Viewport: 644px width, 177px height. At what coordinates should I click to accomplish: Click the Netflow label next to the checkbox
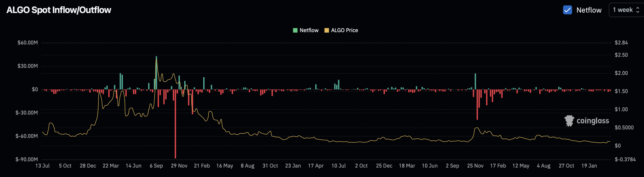[x=589, y=10]
